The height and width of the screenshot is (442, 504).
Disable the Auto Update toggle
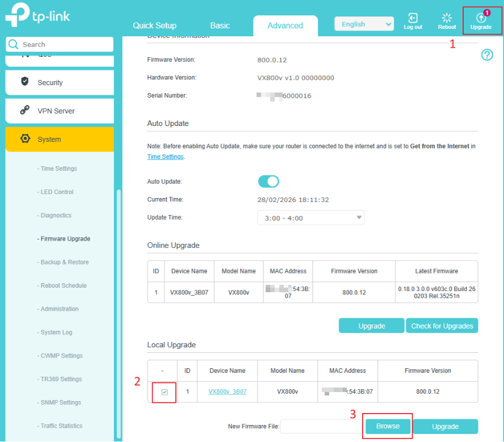(x=268, y=182)
